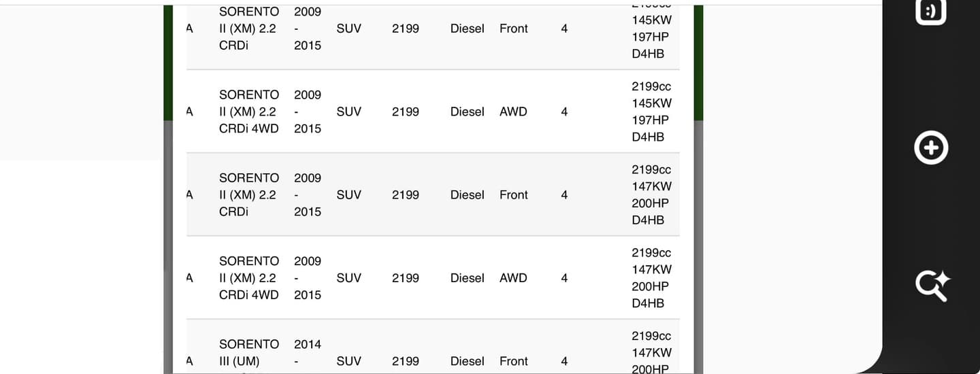Click SUV cell in SORENTO III row

pyautogui.click(x=349, y=361)
